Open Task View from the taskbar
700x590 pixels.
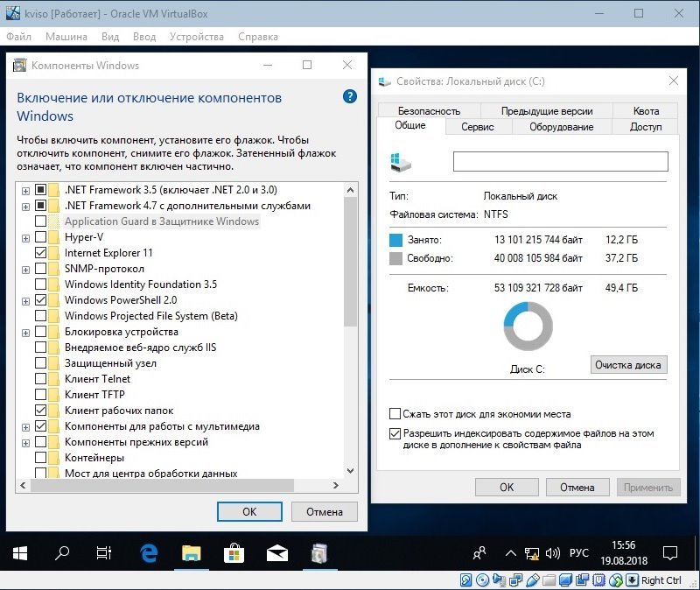[x=103, y=553]
